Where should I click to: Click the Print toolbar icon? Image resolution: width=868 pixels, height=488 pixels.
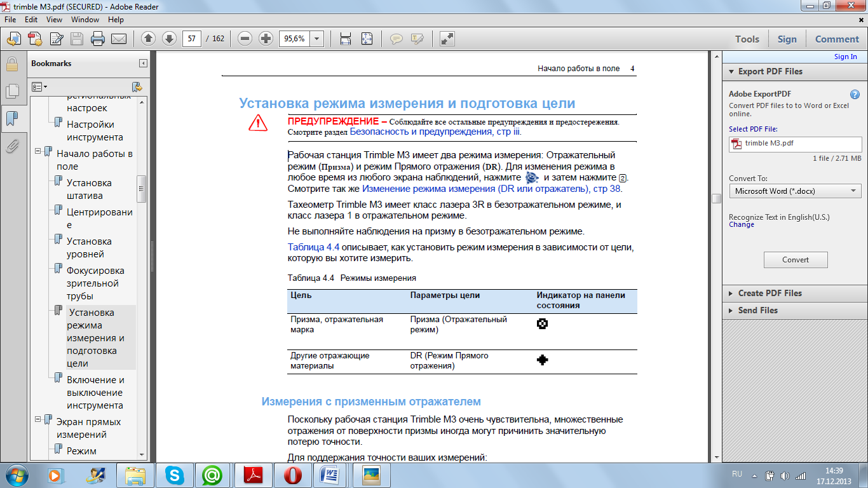pos(97,39)
